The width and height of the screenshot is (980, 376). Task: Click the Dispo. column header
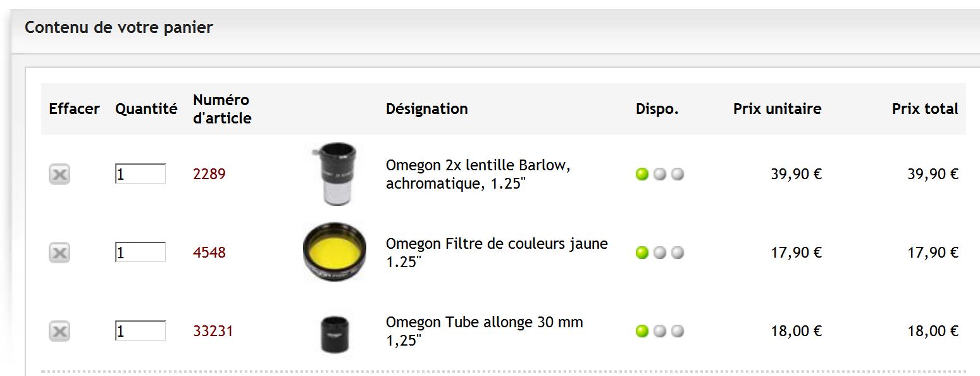[657, 109]
